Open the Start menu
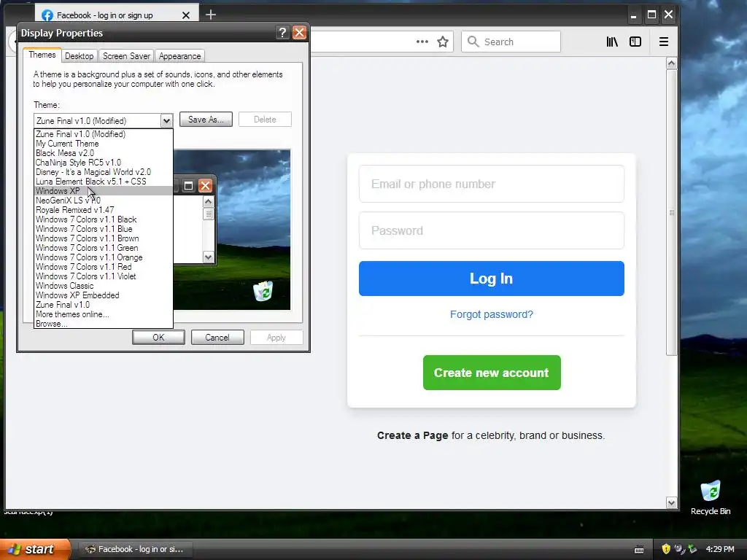 (x=35, y=549)
